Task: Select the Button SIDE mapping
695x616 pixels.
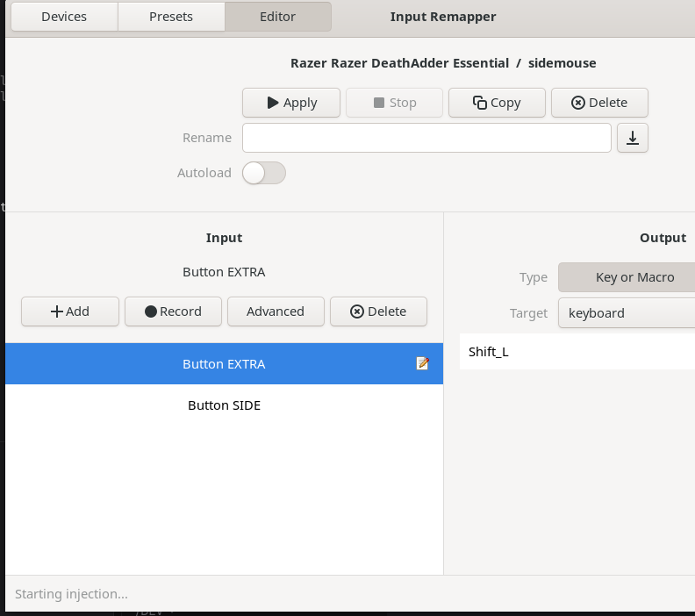Action: tap(224, 405)
